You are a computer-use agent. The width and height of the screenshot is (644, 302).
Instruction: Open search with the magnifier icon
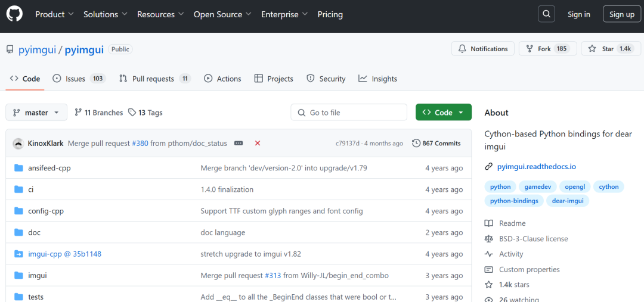[546, 14]
